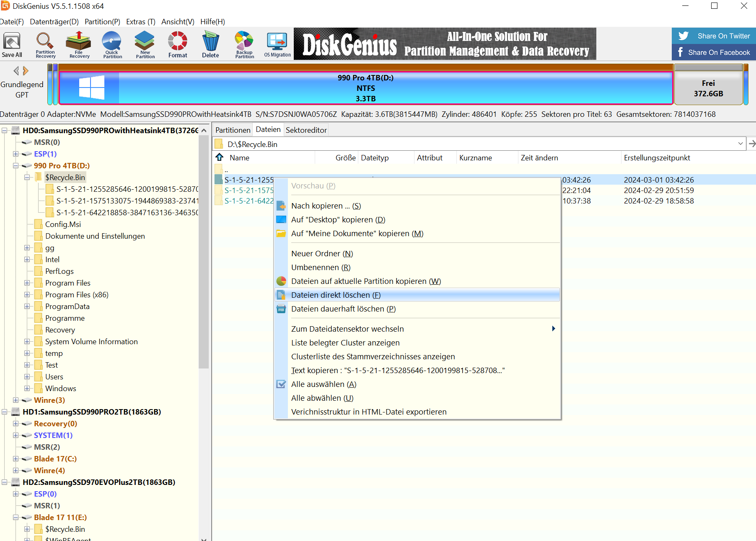The width and height of the screenshot is (756, 541).
Task: Choose 'Dateien dauerhaft löschen (P)'
Action: pyautogui.click(x=417, y=309)
